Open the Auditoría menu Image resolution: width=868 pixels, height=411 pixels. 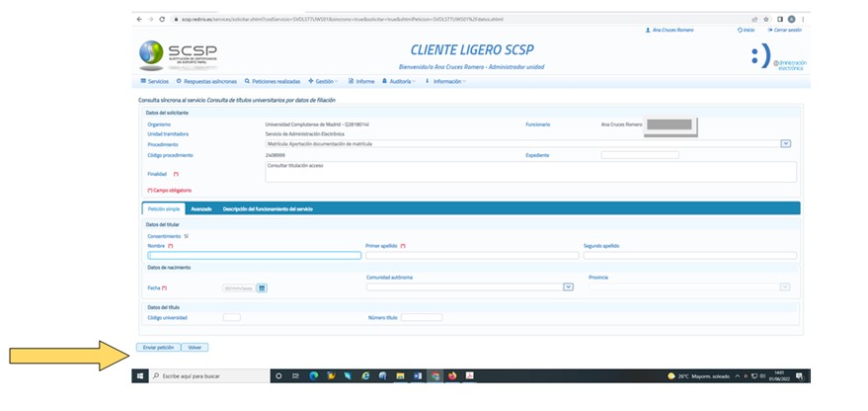pos(401,81)
